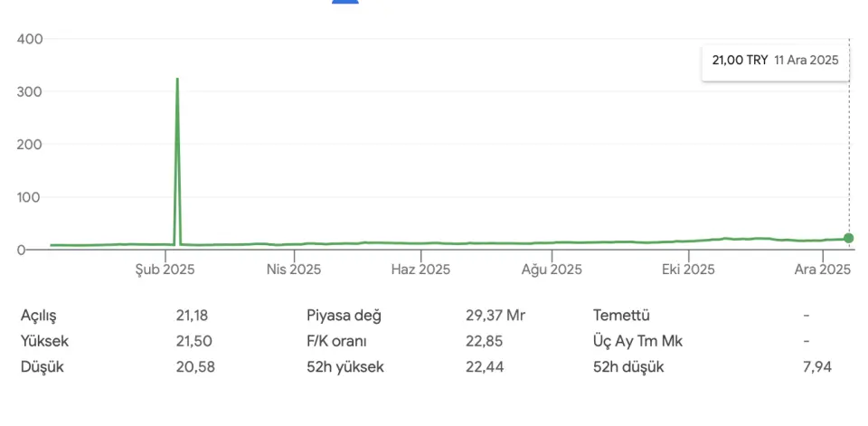Click the Temettü label
This screenshot has width=868, height=426.
(x=621, y=316)
